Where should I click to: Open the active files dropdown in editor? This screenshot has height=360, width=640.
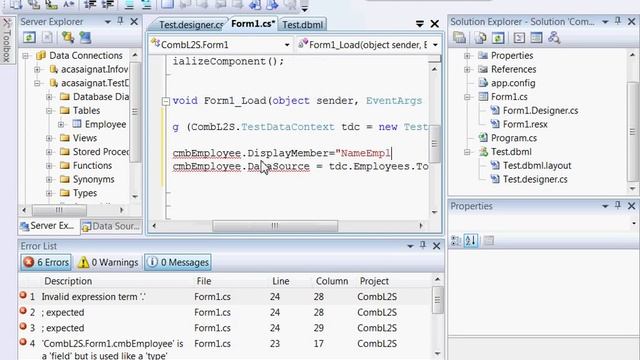420,24
